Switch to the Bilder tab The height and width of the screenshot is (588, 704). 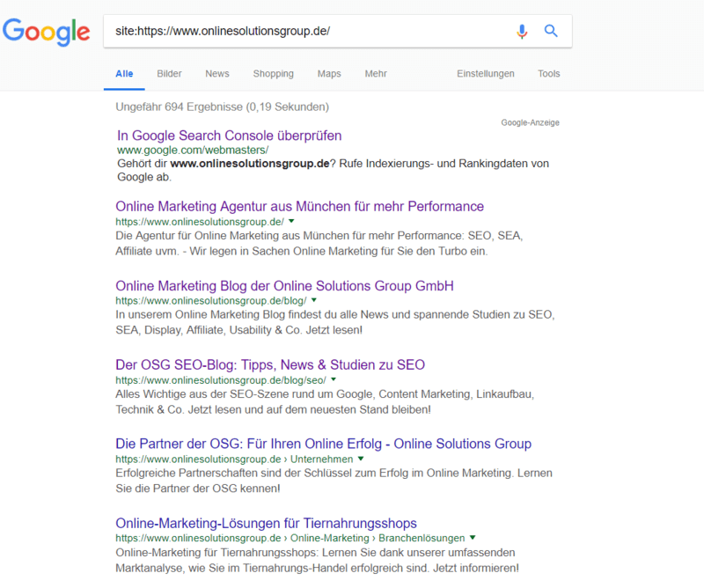(x=169, y=74)
